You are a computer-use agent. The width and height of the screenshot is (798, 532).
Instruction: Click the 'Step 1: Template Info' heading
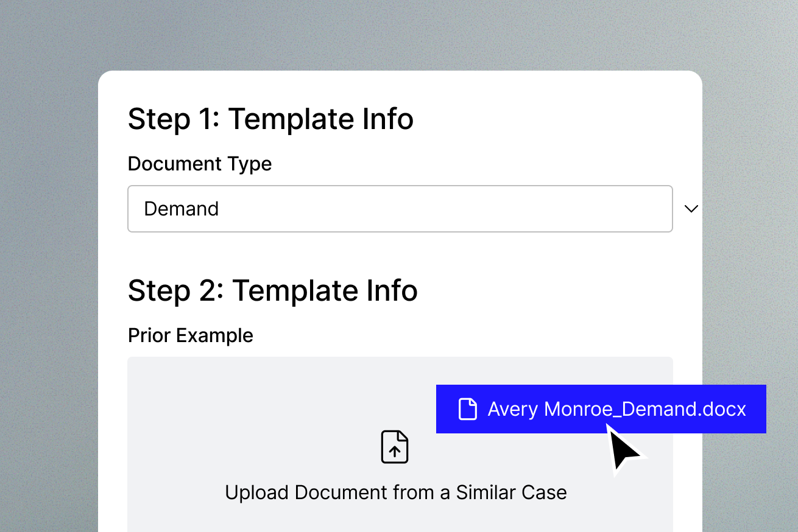(x=270, y=119)
